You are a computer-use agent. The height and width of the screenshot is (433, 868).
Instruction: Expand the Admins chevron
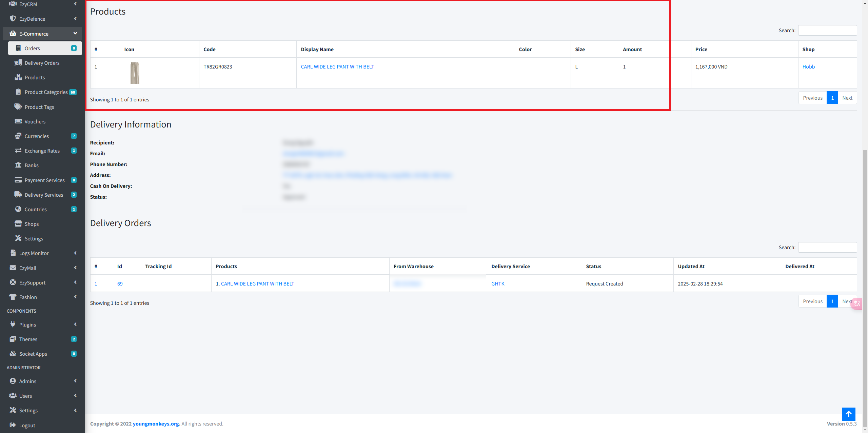tap(75, 381)
